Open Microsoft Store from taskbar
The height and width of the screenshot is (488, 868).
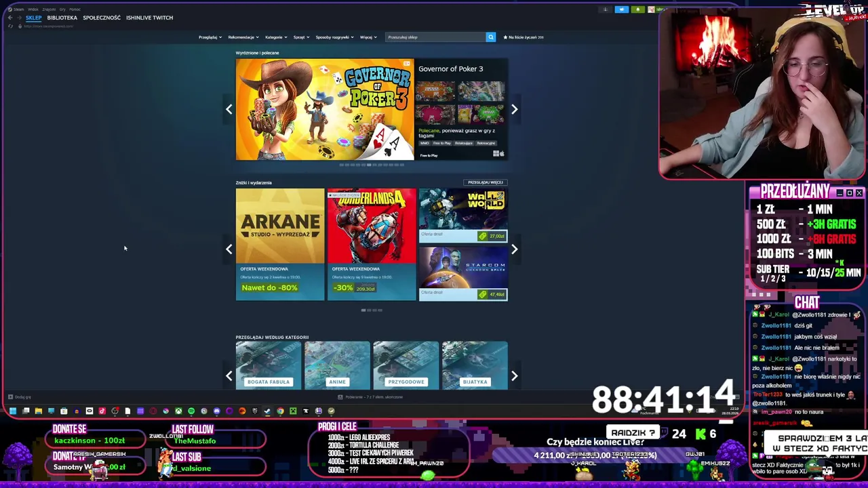[x=64, y=411]
